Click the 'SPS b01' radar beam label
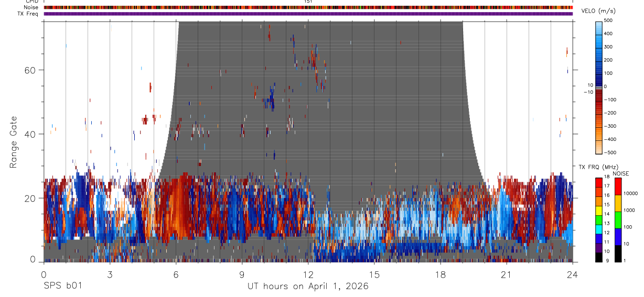Image resolution: width=644 pixels, height=297 pixels. 62,287
